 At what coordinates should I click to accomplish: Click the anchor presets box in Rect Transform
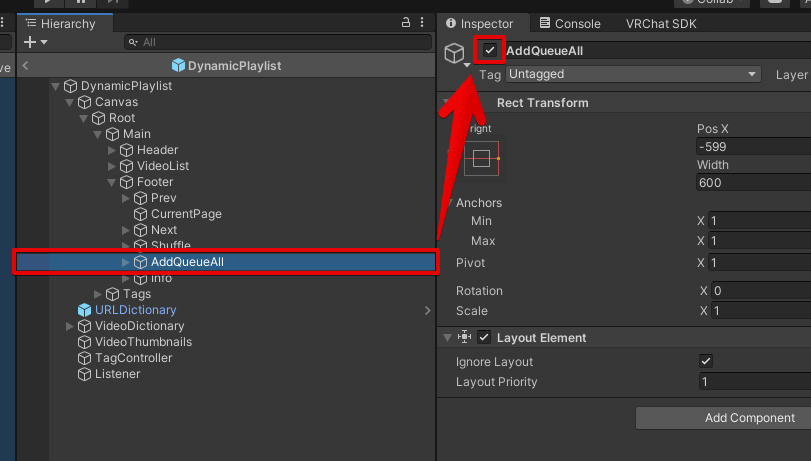click(482, 158)
